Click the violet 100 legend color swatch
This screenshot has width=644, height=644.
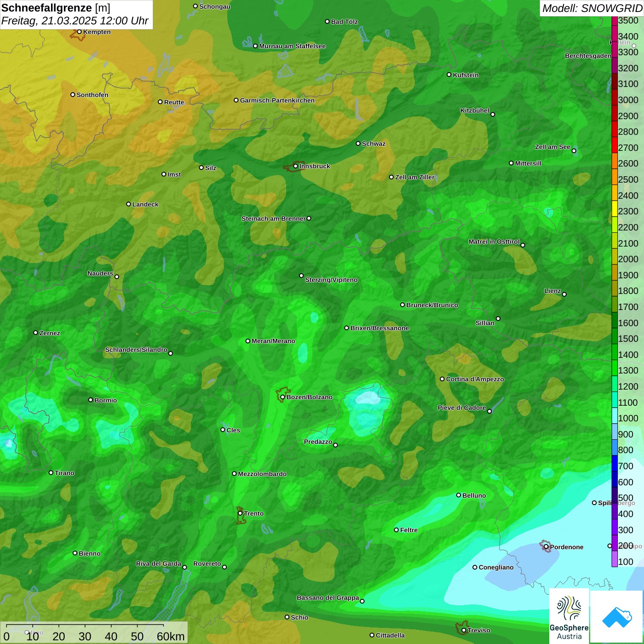pyautogui.click(x=614, y=559)
